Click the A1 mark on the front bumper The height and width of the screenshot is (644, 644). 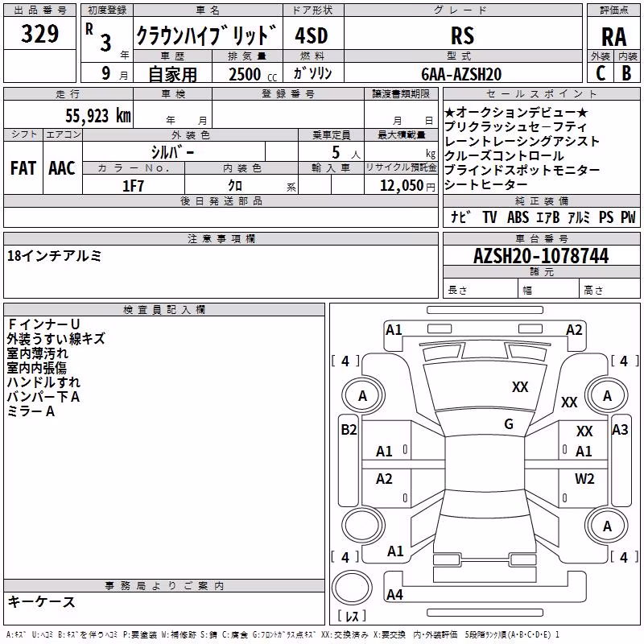pyautogui.click(x=394, y=330)
